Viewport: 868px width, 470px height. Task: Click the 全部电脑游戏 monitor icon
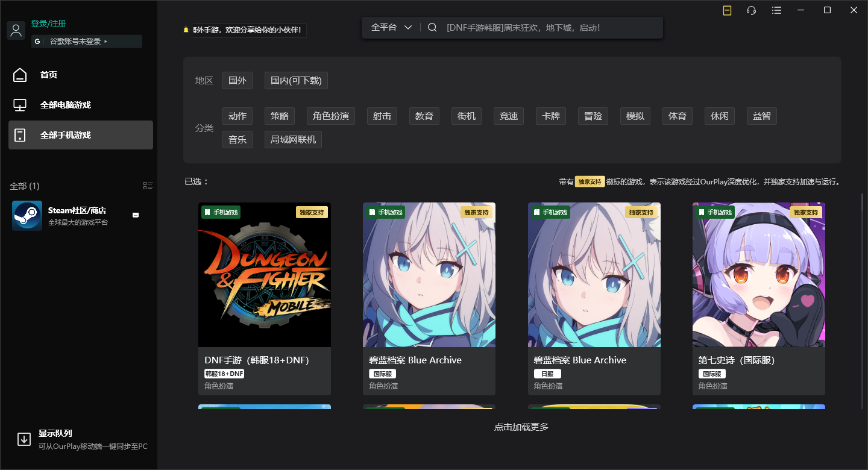(x=20, y=104)
